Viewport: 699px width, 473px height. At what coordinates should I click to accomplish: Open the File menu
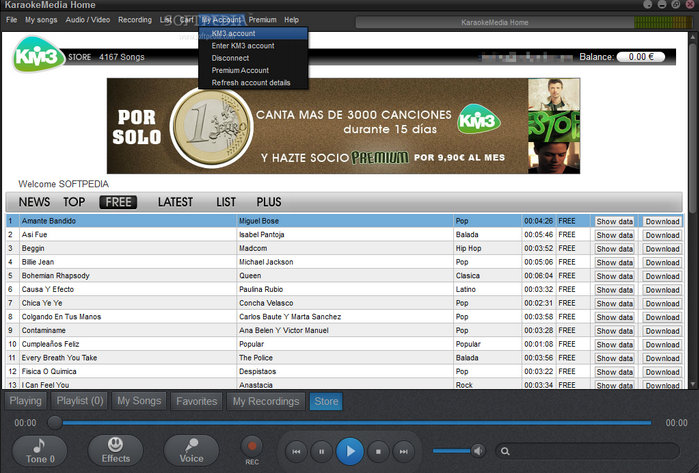12,20
